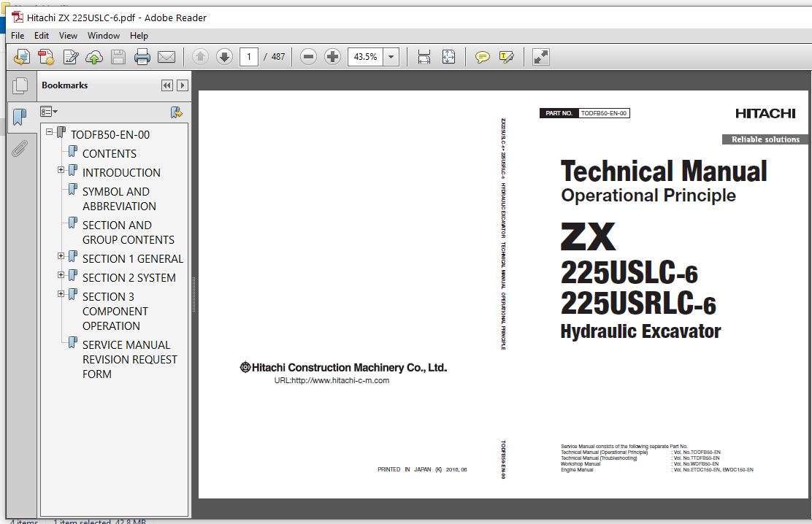This screenshot has height=524, width=812.
Task: Click the Technical Manual title text
Action: pyautogui.click(x=663, y=172)
